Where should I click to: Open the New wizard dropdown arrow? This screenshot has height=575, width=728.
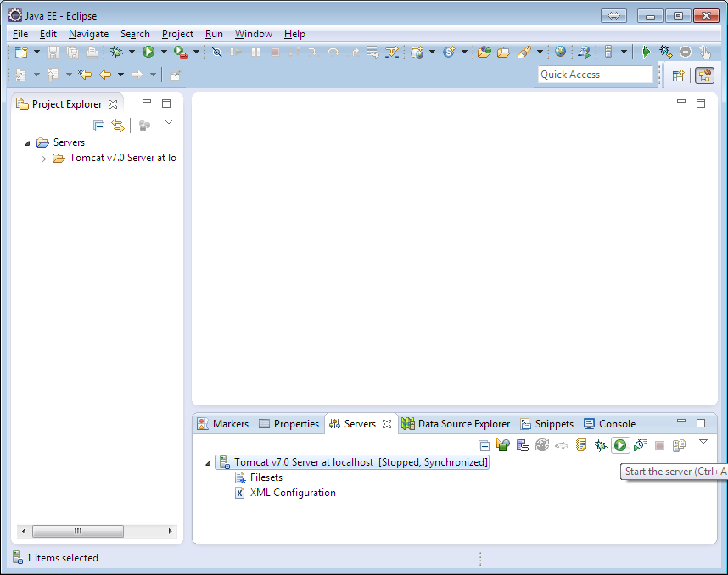coord(36,52)
